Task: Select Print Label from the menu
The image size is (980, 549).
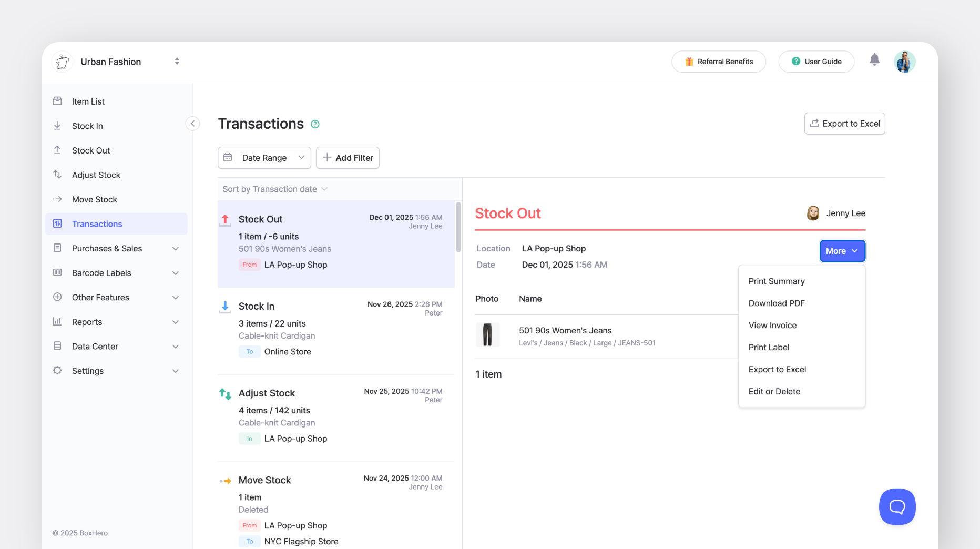Action: pos(769,348)
